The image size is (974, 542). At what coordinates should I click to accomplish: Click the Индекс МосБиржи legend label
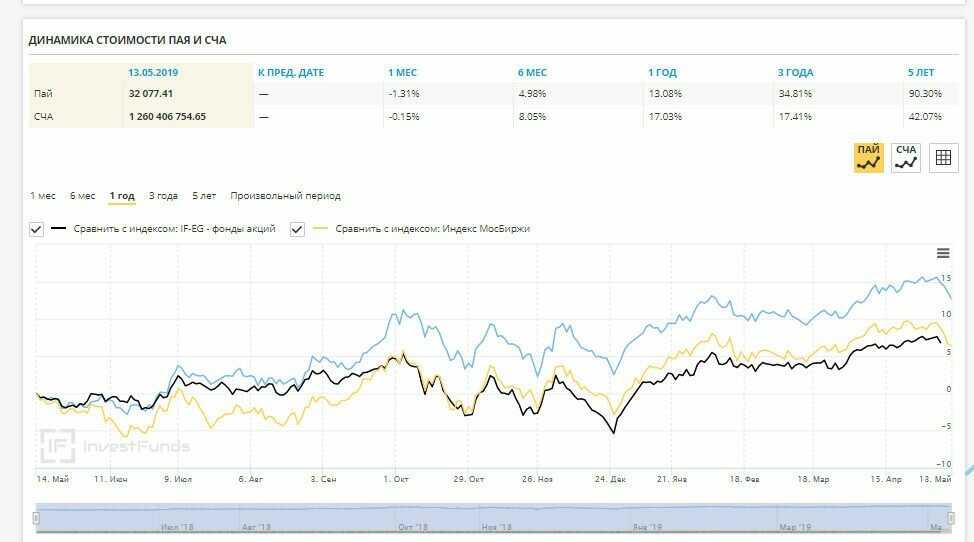(432, 229)
